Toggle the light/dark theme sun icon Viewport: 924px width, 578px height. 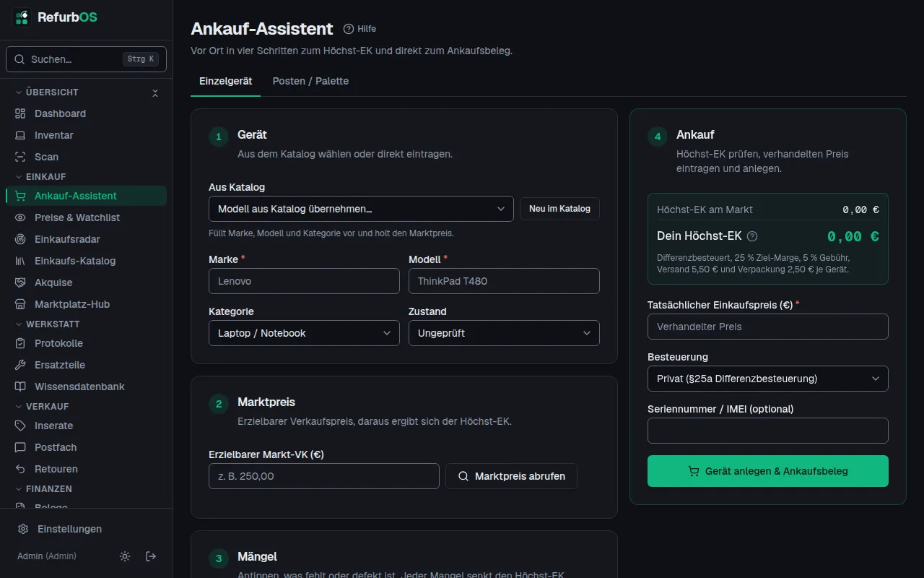[x=125, y=556]
